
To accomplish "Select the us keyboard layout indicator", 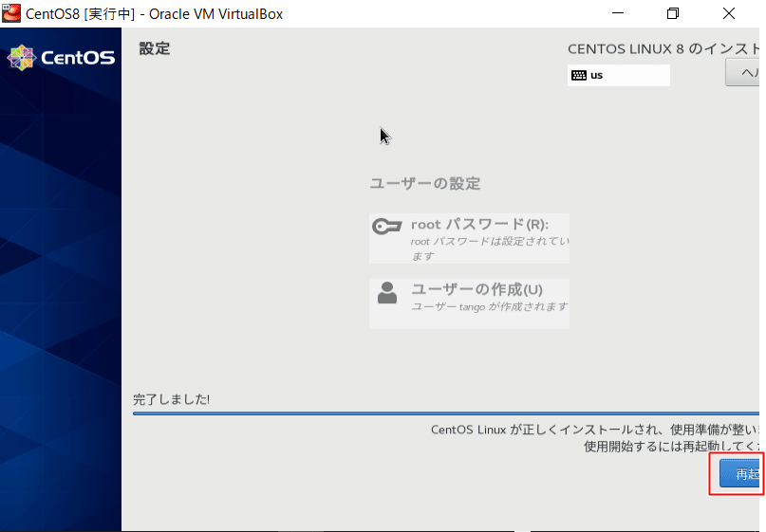I will (619, 75).
